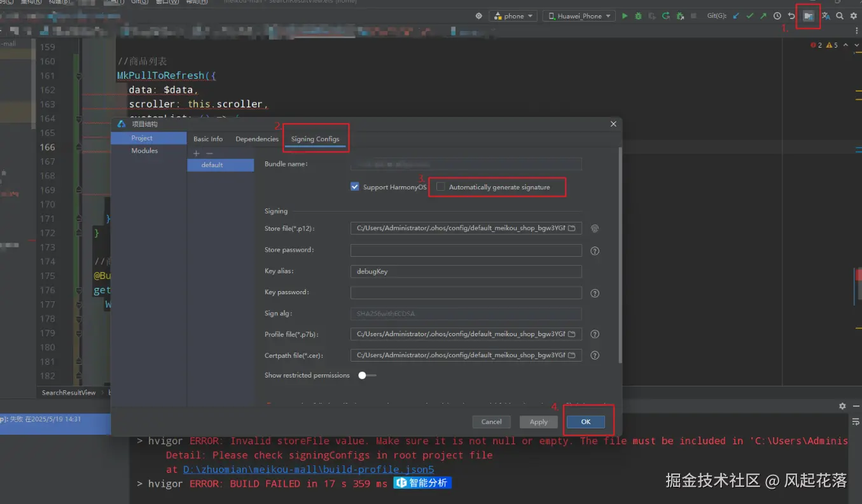The image size is (862, 504).
Task: Go to previous highlighted error chevron
Action: pos(845,45)
